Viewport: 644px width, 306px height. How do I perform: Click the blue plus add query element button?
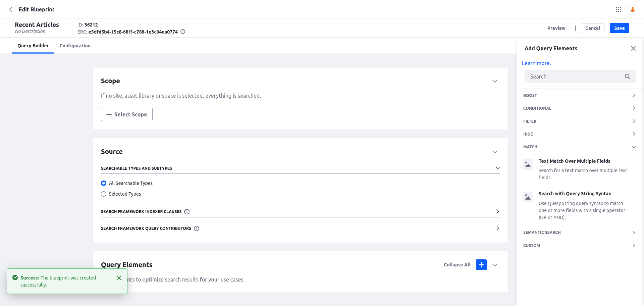[481, 265]
